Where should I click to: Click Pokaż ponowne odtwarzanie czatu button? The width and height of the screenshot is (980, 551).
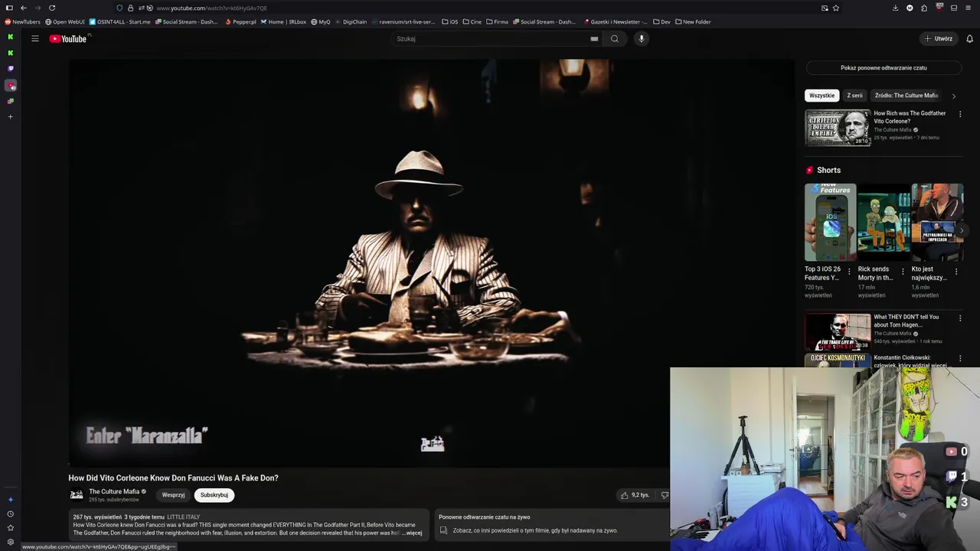point(884,68)
